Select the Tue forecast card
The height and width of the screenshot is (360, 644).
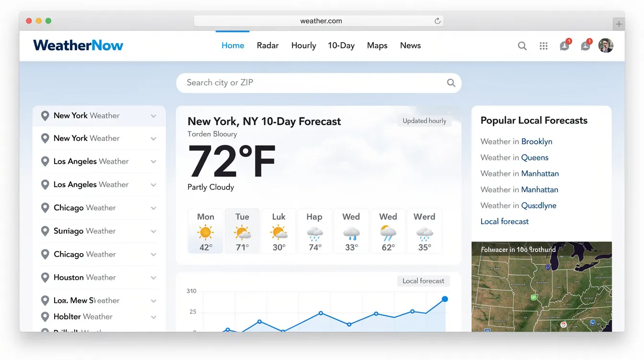[242, 231]
